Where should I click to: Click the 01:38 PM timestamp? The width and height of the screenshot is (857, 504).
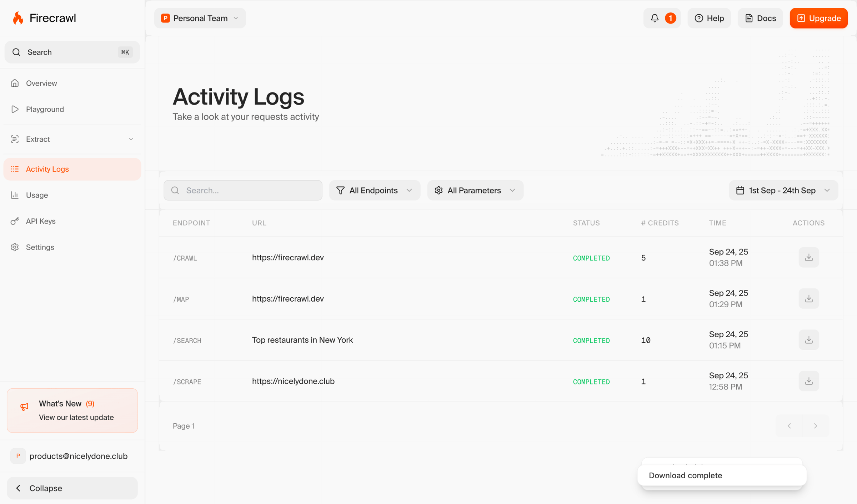[726, 263]
